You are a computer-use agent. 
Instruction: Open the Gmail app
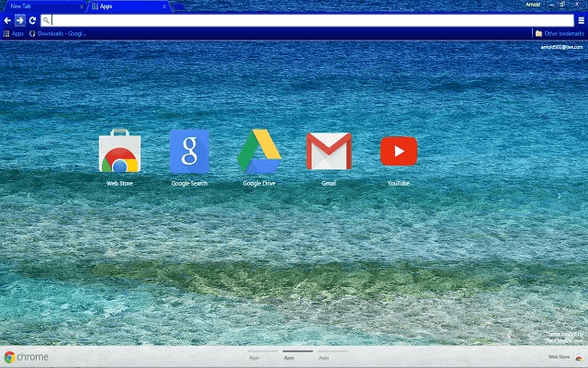coord(329,153)
